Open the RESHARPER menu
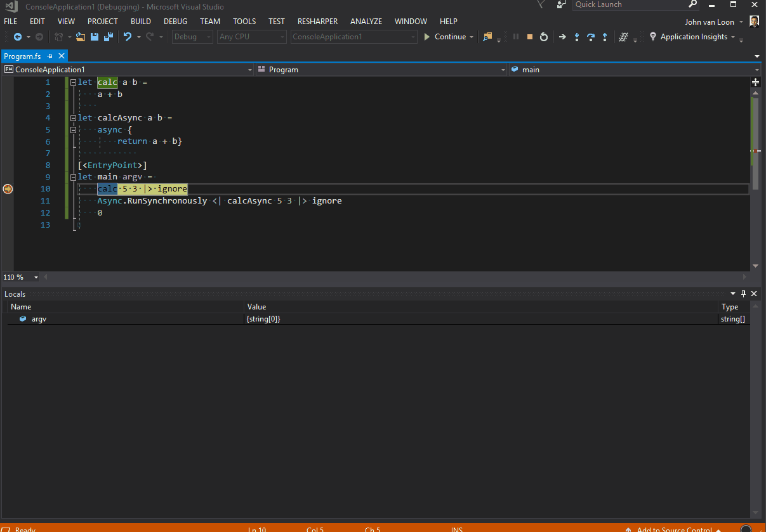 click(317, 21)
